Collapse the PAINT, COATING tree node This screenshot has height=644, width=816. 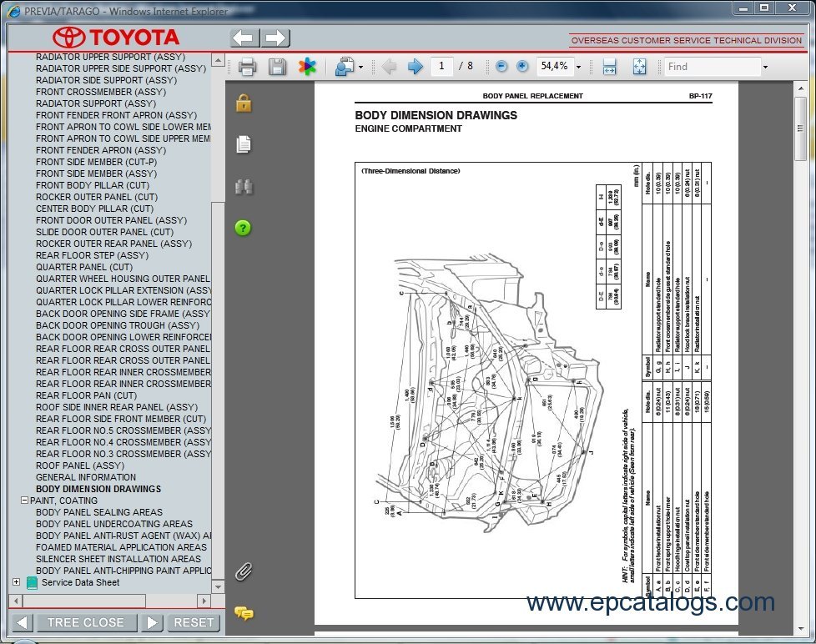[x=24, y=500]
